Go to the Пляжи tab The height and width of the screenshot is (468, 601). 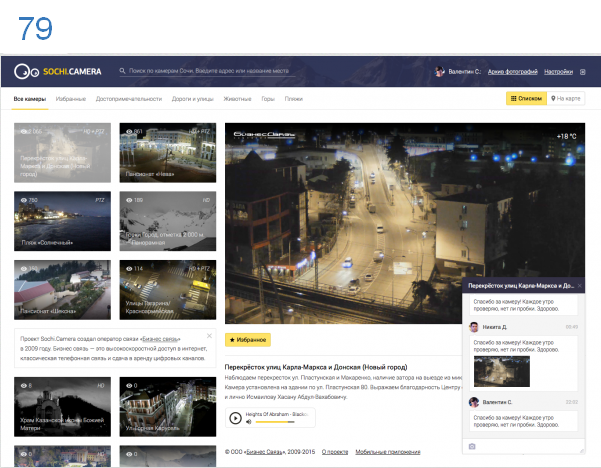coord(294,99)
